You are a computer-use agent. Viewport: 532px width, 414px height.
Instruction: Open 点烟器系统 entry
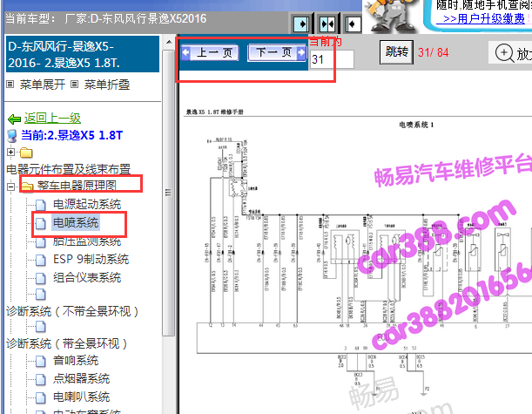[x=82, y=378]
